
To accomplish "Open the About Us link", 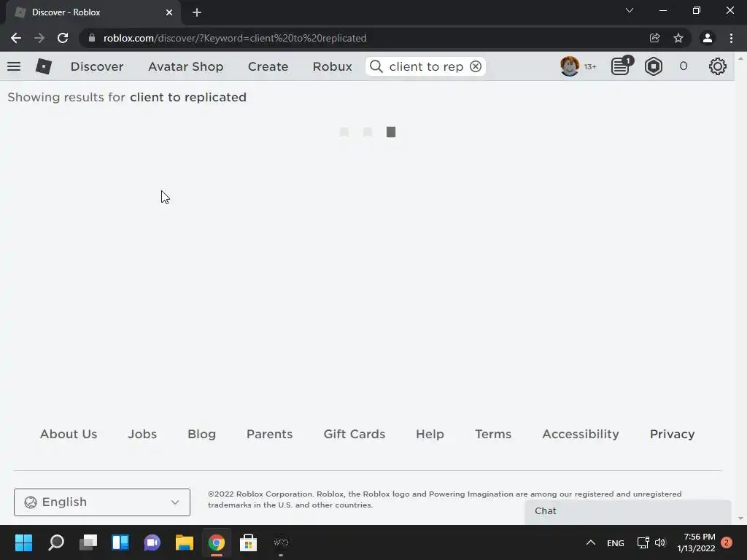I will 69,434.
